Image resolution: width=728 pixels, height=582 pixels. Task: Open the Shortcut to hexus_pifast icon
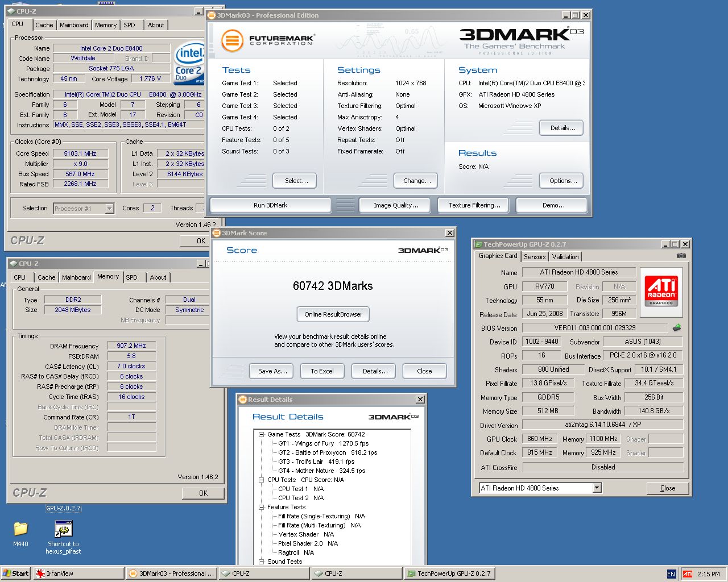[63, 538]
